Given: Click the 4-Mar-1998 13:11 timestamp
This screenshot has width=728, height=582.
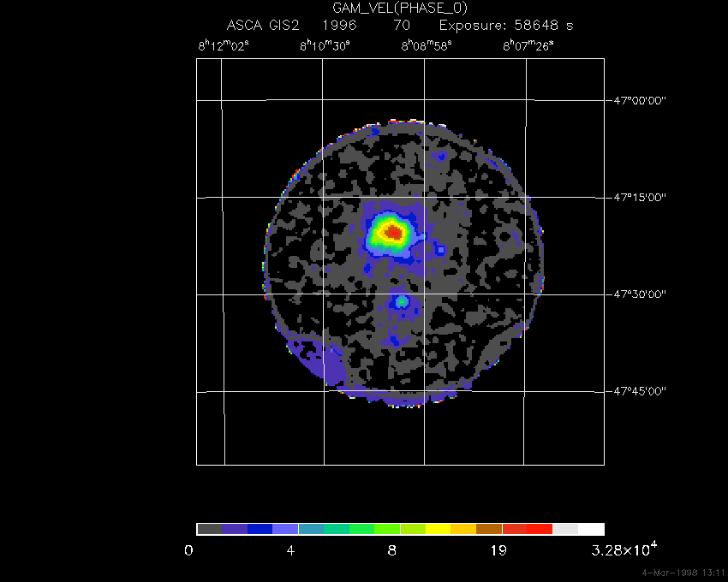Looking at the screenshot, I should click(683, 573).
